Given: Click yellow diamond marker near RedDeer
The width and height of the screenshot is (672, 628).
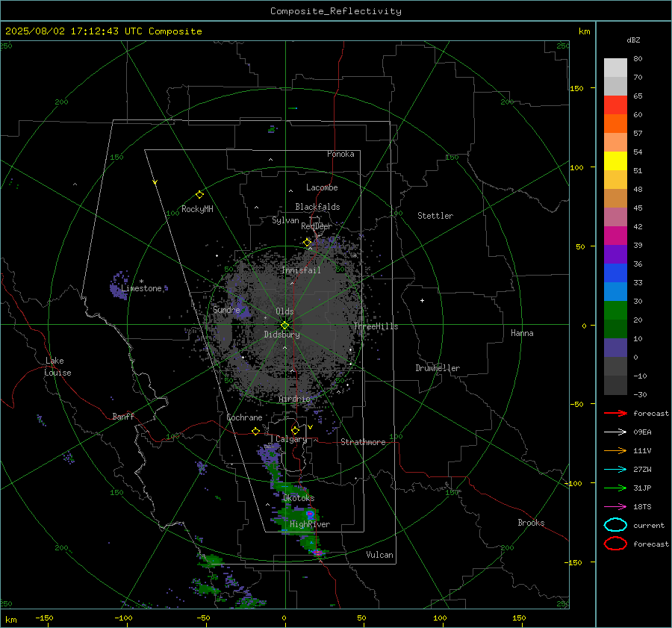Looking at the screenshot, I should 308,243.
